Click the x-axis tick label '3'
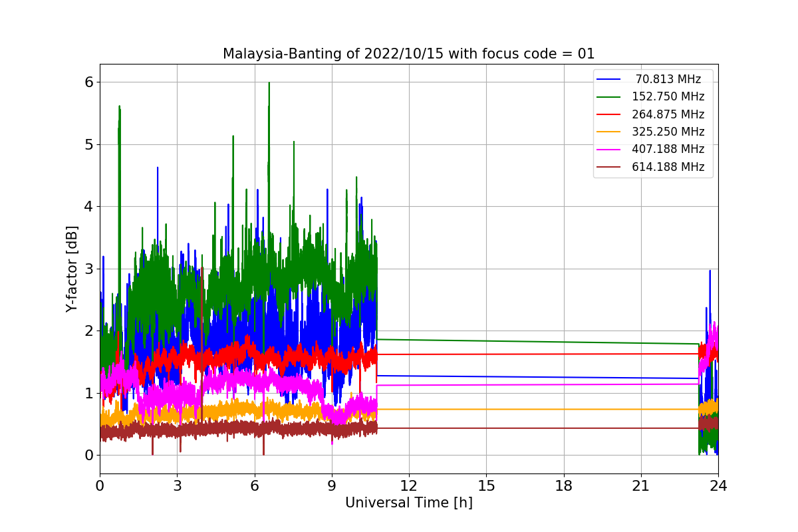The height and width of the screenshot is (532, 798). pyautogui.click(x=177, y=485)
